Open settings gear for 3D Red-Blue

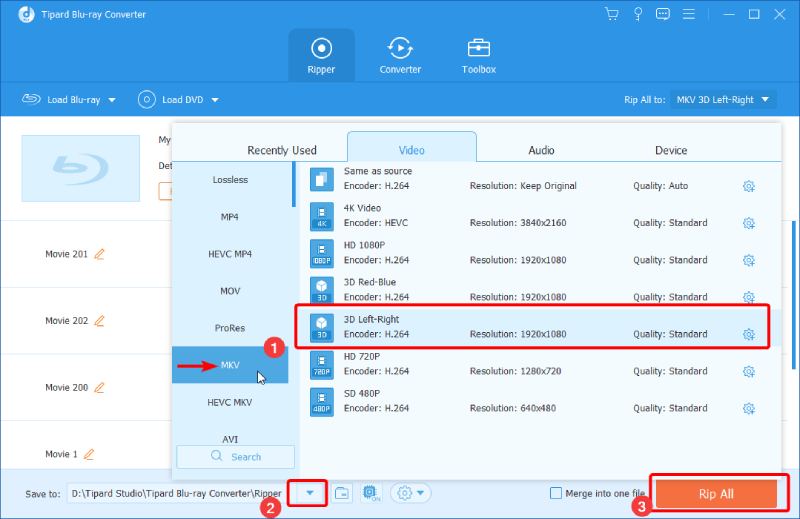click(x=748, y=297)
